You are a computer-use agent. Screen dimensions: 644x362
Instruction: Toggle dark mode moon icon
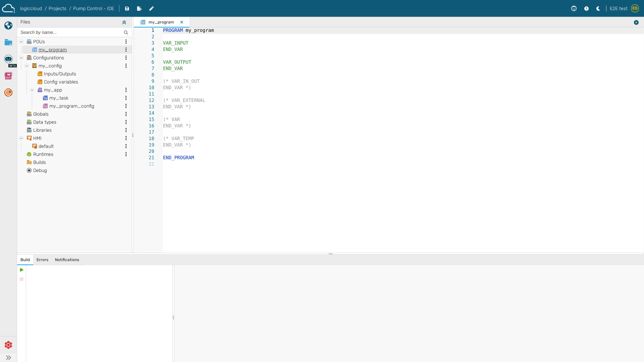click(598, 9)
